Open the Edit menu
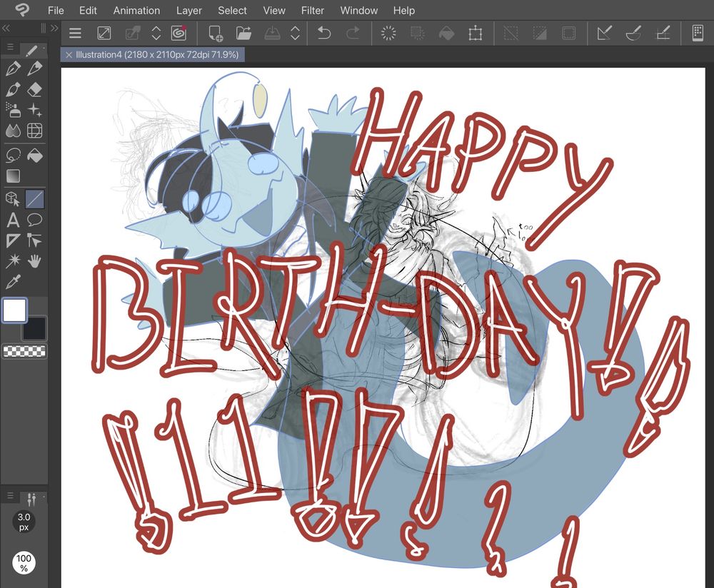 point(88,11)
